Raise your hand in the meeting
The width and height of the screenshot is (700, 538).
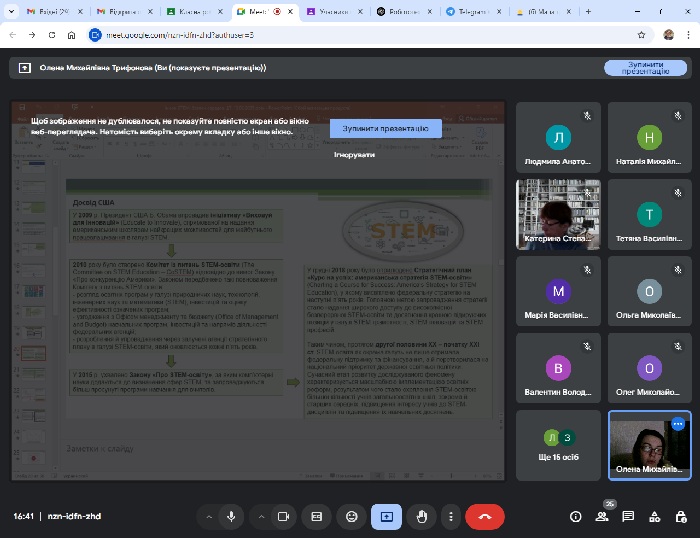point(421,516)
